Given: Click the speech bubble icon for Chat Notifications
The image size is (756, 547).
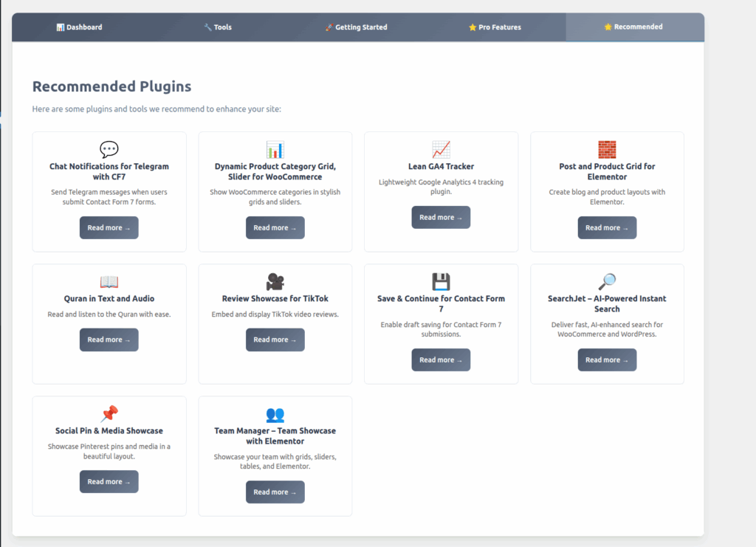Looking at the screenshot, I should tap(109, 150).
